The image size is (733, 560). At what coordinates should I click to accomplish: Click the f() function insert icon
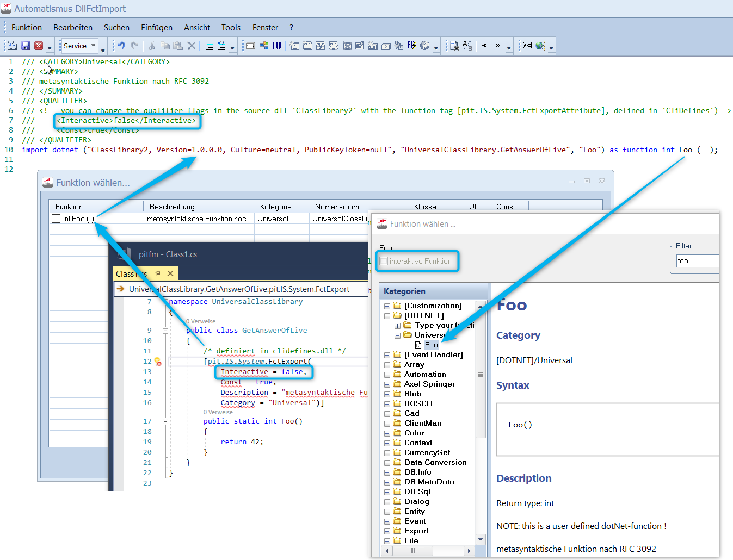point(277,46)
